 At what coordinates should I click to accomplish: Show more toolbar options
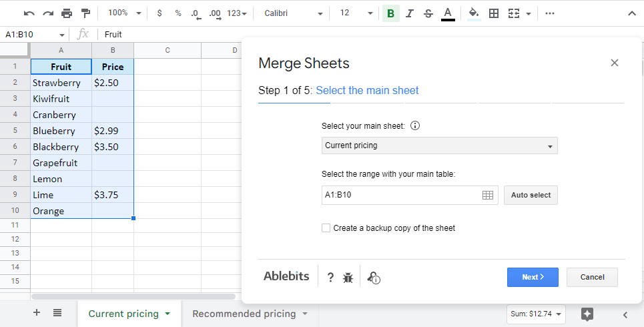(x=549, y=13)
